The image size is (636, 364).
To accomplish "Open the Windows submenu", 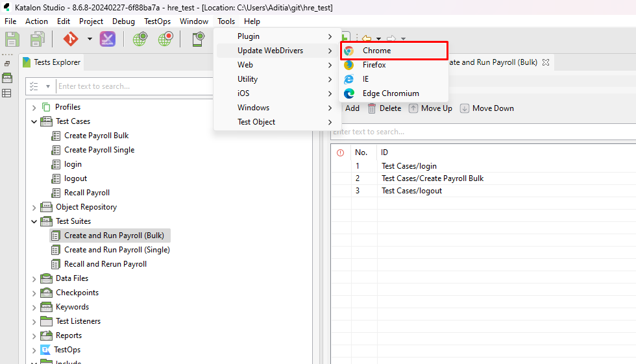I will coord(276,108).
